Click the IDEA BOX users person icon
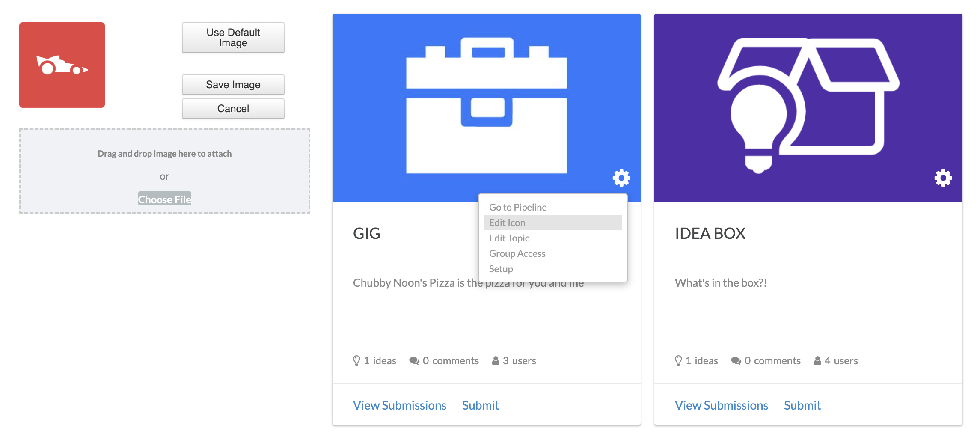Screen dimensions: 980x434 [817, 361]
